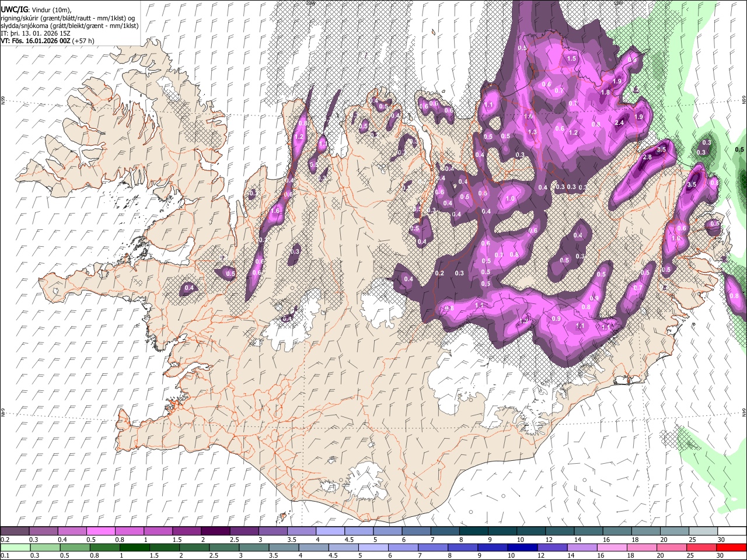Click the "rigning/skúrir (grænt/blátt/rautt - mm/1klst) og" line
Image resolution: width=747 pixels, height=560 pixels.
pos(68,18)
